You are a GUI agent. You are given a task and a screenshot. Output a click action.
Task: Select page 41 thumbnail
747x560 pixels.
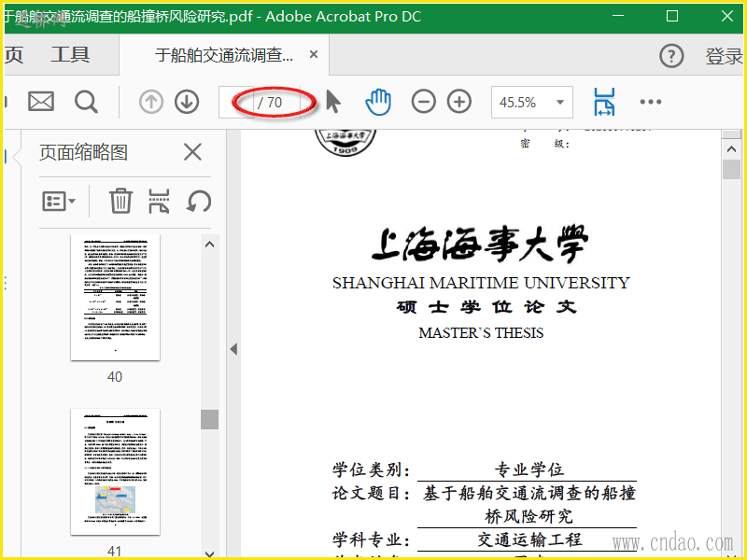[115, 471]
